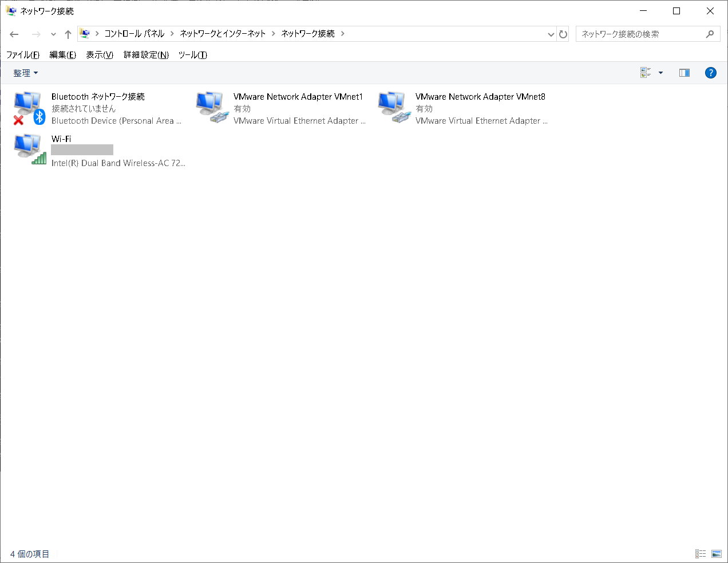Close the ネットワーク接続 window
The height and width of the screenshot is (563, 728).
click(710, 11)
